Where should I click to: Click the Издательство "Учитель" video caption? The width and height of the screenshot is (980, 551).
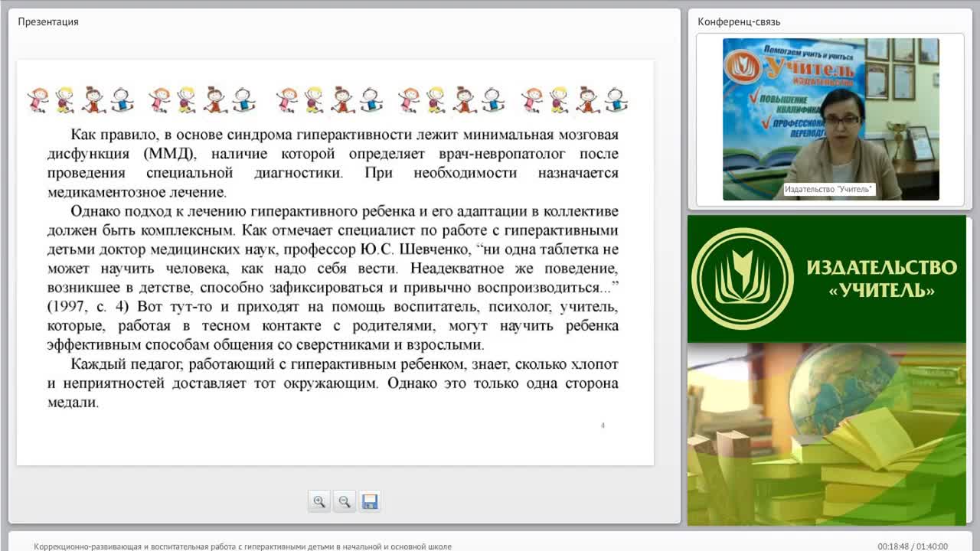(x=829, y=189)
